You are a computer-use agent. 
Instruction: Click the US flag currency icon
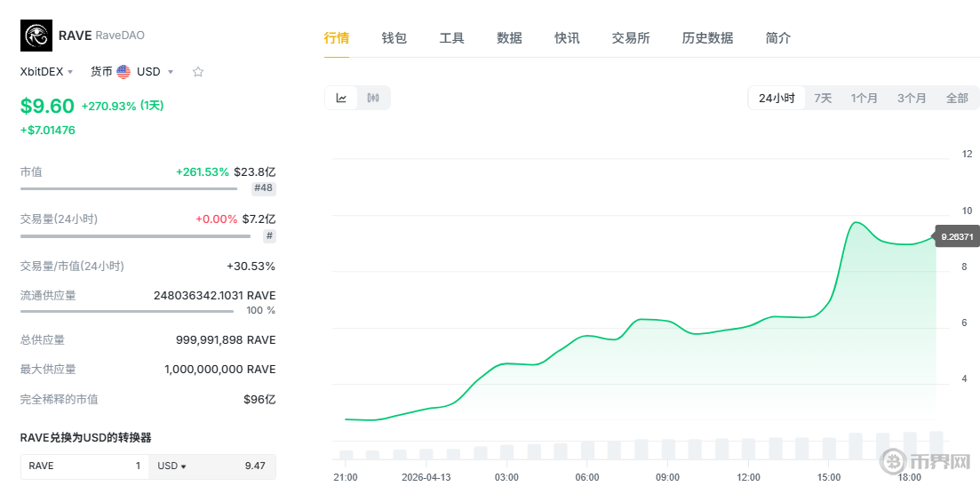point(123,72)
